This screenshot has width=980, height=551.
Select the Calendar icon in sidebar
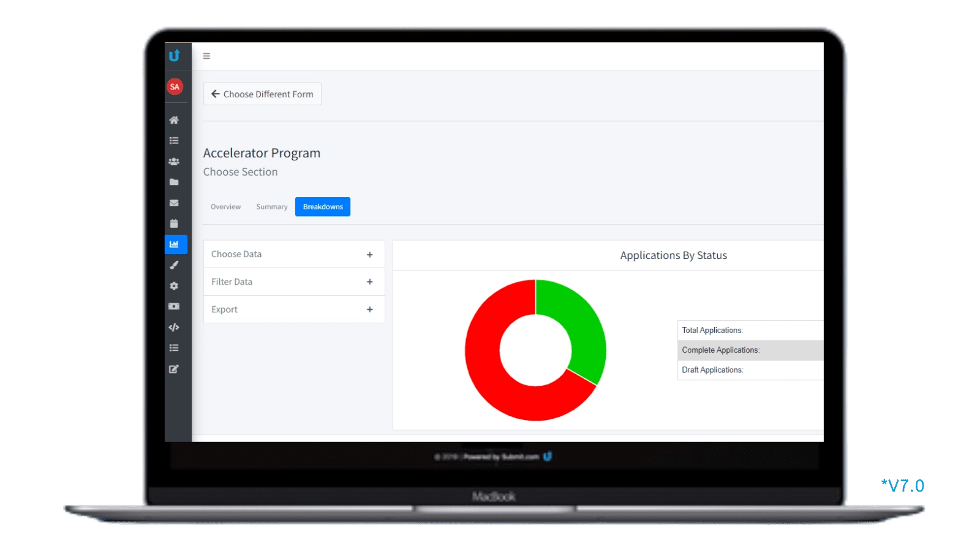175,223
